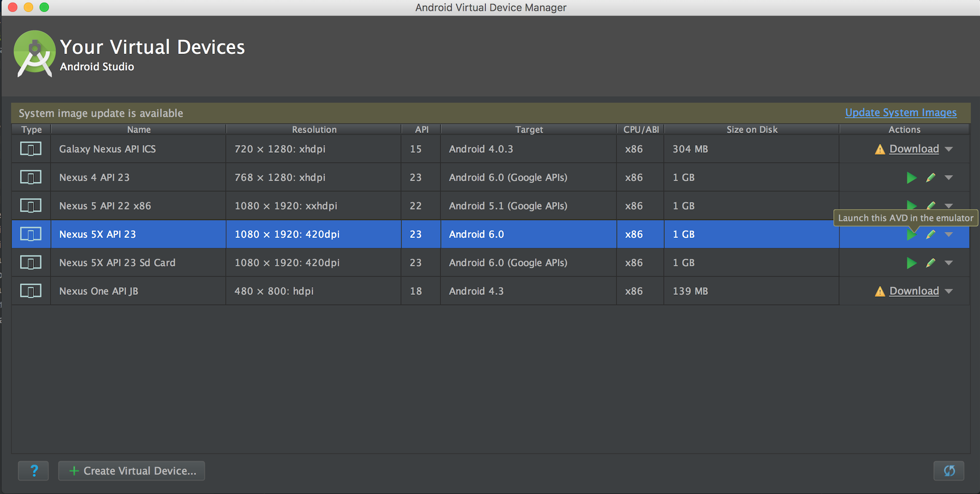Click Update System Images link
This screenshot has width=980, height=494.
coord(901,113)
